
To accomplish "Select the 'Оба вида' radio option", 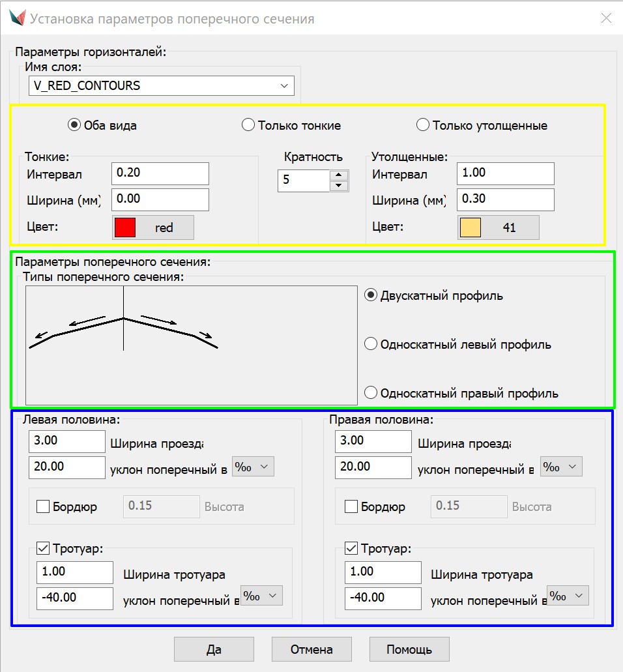I will point(74,125).
